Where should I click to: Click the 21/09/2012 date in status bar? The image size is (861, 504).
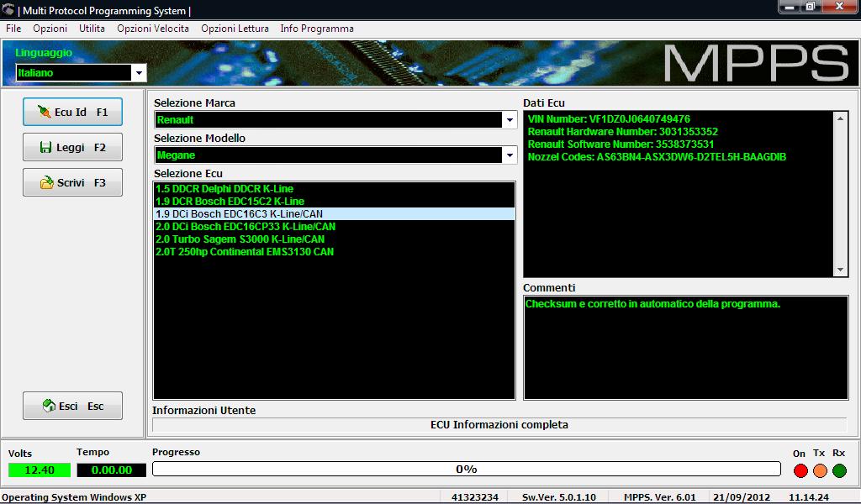click(742, 497)
